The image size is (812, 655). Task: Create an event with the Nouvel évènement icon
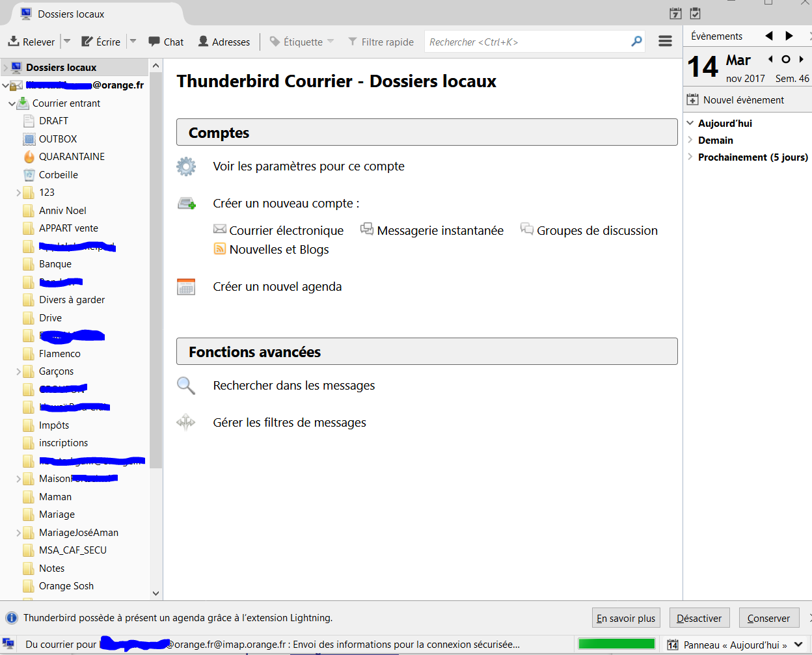coord(692,100)
